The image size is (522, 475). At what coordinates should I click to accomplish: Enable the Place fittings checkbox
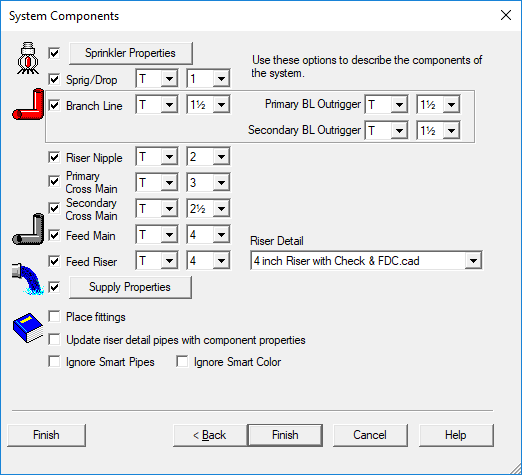click(x=54, y=316)
